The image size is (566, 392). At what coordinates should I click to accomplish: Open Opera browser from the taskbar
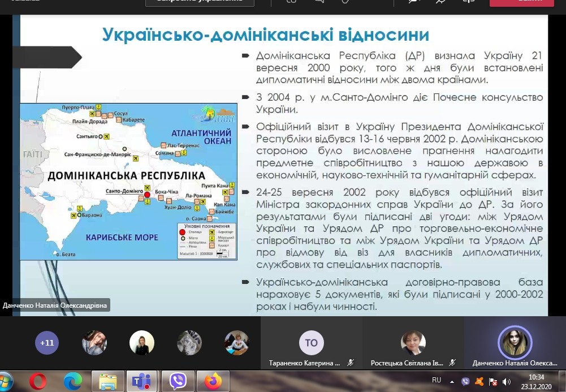(x=38, y=381)
